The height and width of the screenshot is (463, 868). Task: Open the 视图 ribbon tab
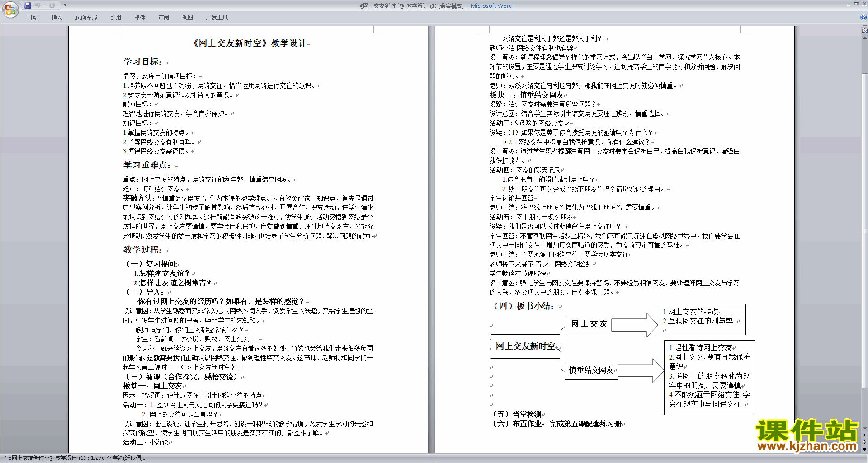(x=188, y=18)
